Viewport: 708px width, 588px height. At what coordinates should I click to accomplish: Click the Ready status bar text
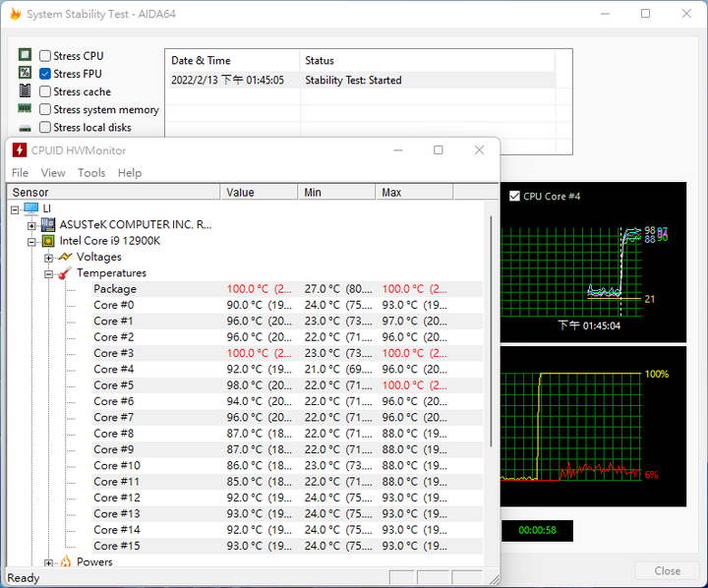point(24,577)
